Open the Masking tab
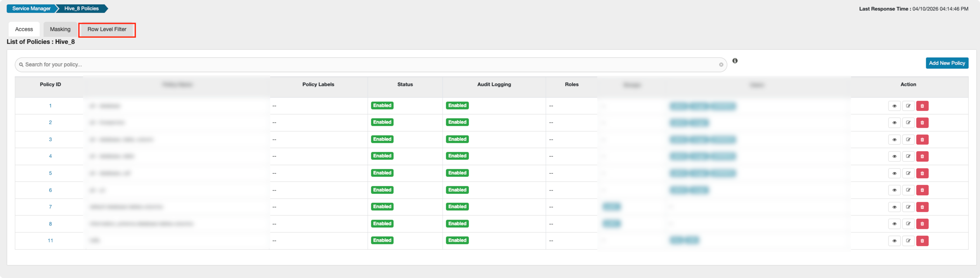The height and width of the screenshot is (278, 980). pos(60,29)
